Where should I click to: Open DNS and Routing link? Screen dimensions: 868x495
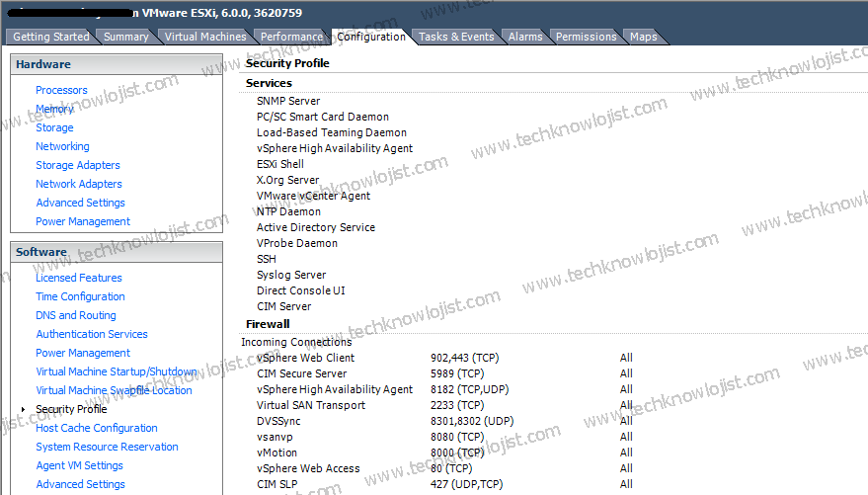[x=76, y=315]
